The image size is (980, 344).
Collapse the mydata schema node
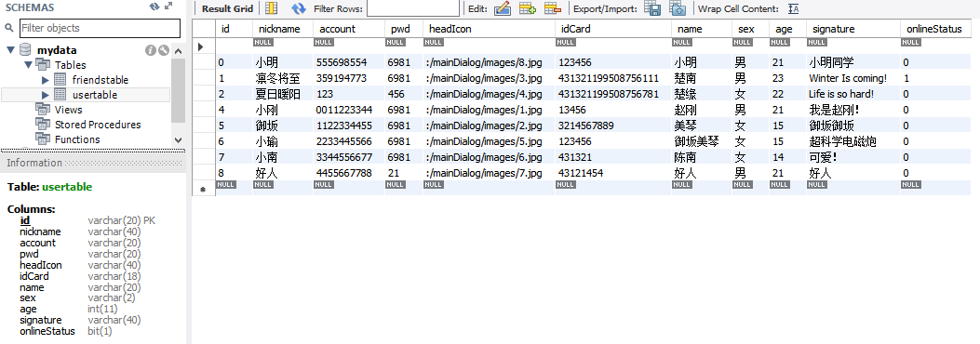pyautogui.click(x=10, y=50)
